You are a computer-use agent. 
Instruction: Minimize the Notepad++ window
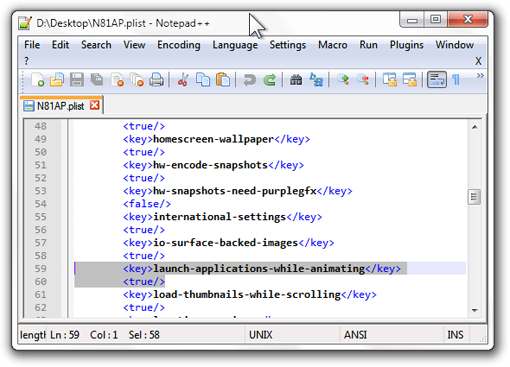412,19
